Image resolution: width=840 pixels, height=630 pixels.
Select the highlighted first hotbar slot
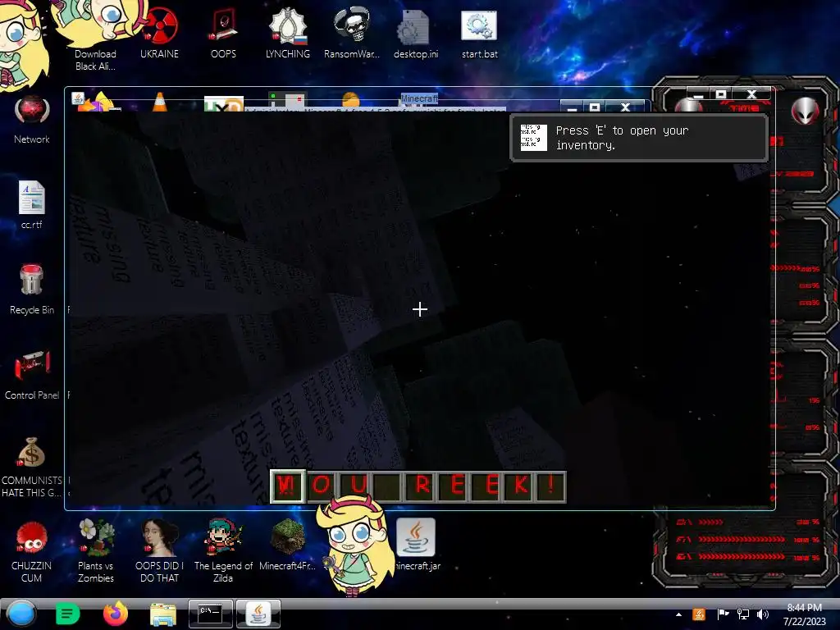click(287, 486)
